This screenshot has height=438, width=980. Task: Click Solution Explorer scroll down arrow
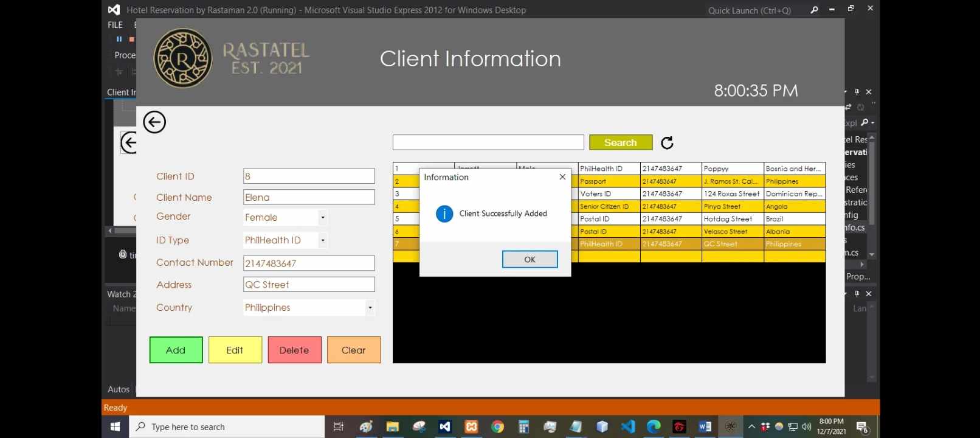tap(872, 254)
